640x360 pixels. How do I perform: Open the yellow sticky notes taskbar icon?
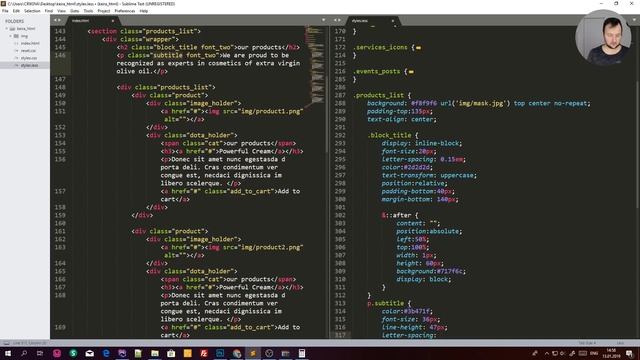[187, 353]
